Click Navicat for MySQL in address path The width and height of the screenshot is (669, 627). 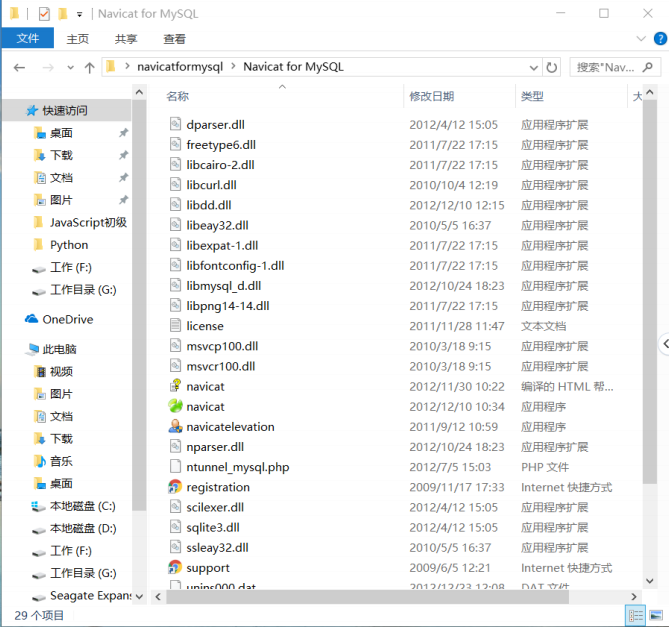[x=293, y=67]
